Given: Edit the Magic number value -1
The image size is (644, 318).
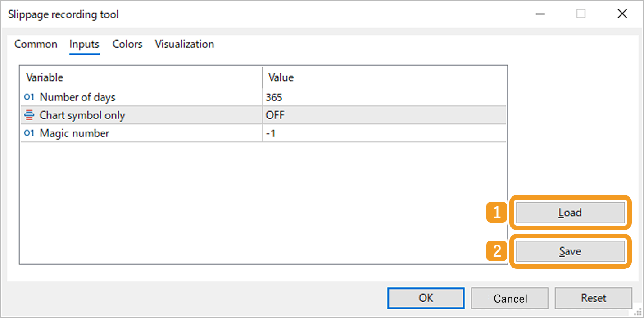Looking at the screenshot, I should (x=384, y=133).
